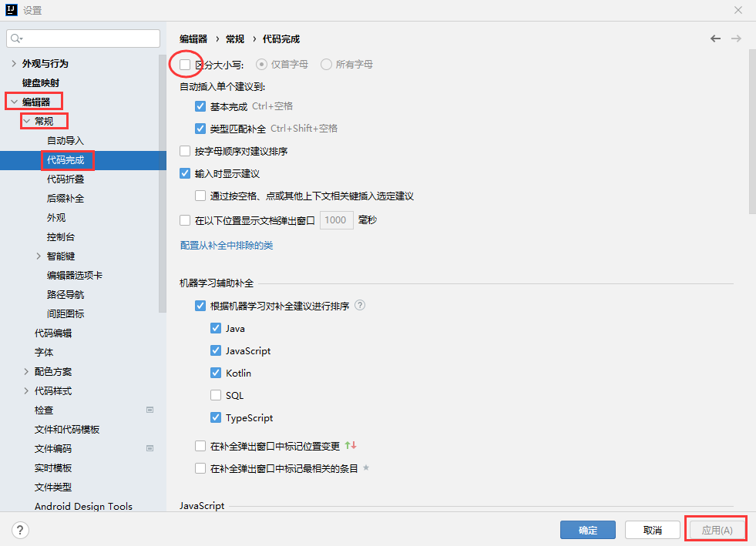Click the search magnifier icon in search box
The height and width of the screenshot is (546, 756).
pyautogui.click(x=17, y=38)
